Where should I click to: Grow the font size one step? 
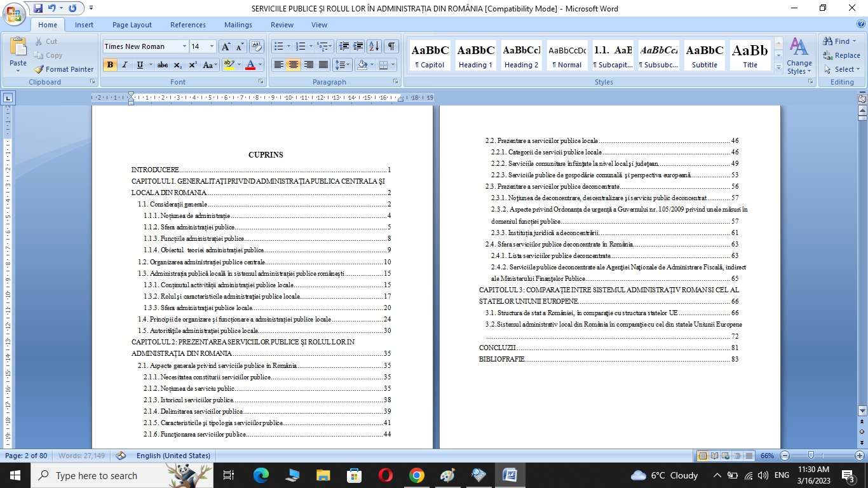(x=226, y=46)
